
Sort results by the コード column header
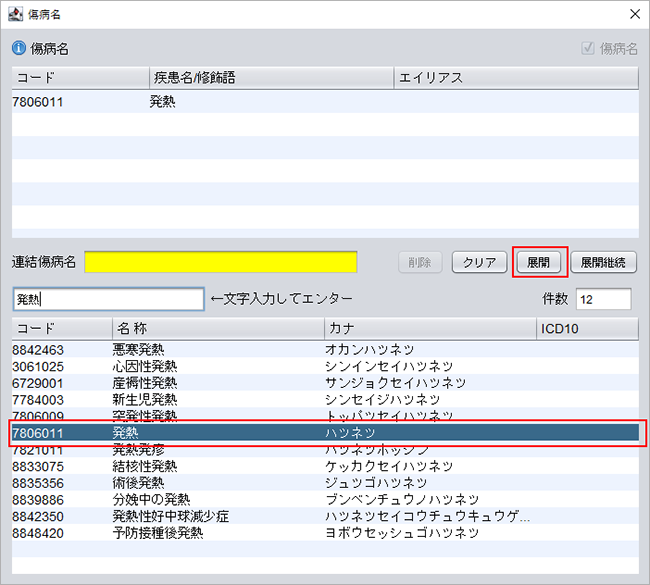click(x=61, y=328)
